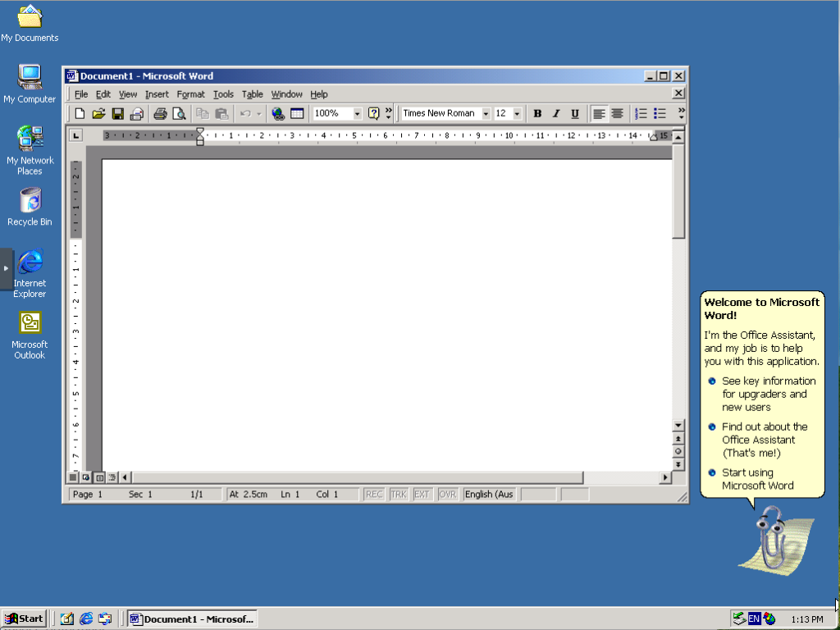Open the Tools menu
This screenshot has height=630, width=840.
pyautogui.click(x=223, y=94)
